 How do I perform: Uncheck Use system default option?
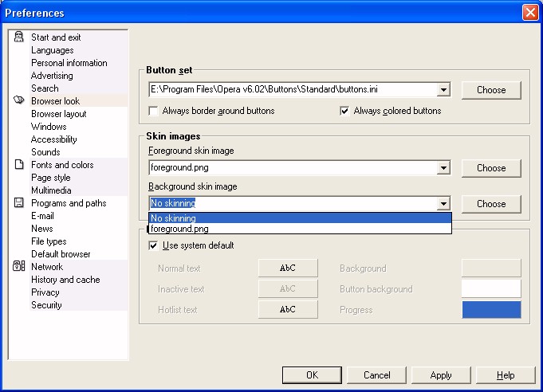coord(154,245)
